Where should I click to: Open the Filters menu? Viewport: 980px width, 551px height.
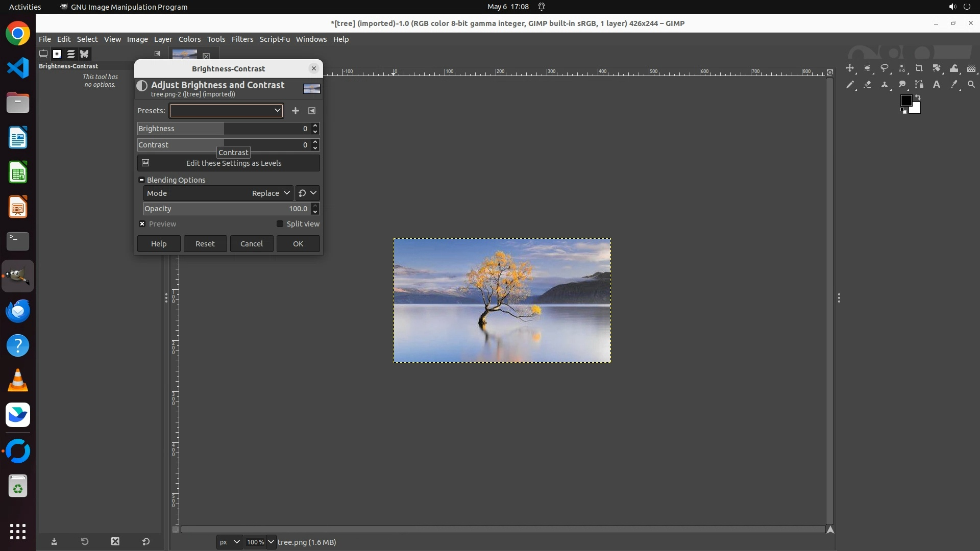pyautogui.click(x=242, y=39)
